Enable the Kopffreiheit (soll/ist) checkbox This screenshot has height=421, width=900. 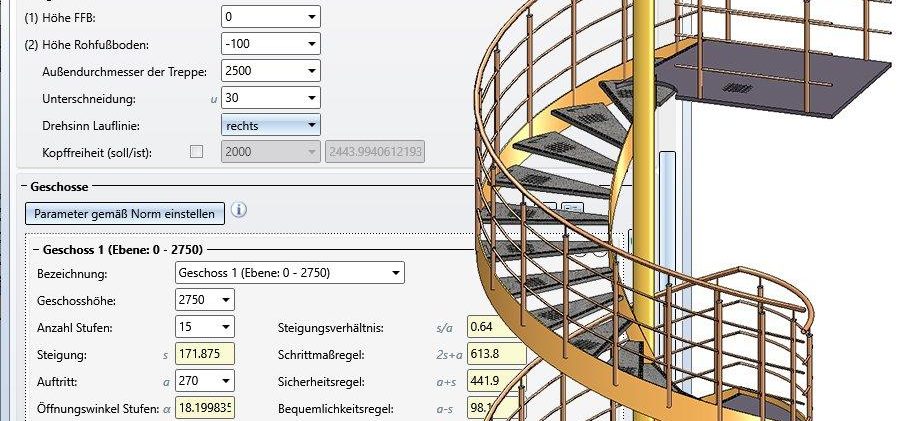(x=196, y=152)
